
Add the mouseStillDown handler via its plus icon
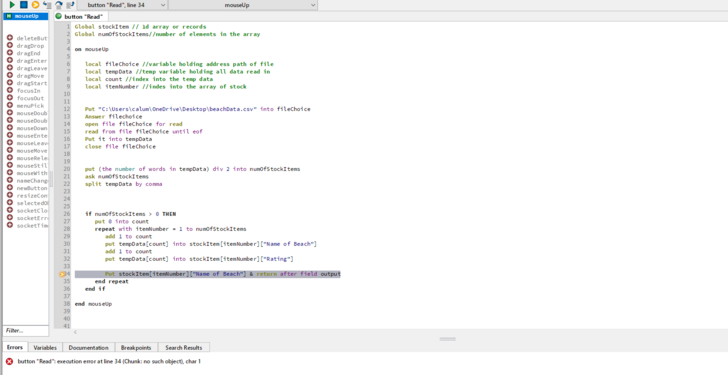(9, 165)
